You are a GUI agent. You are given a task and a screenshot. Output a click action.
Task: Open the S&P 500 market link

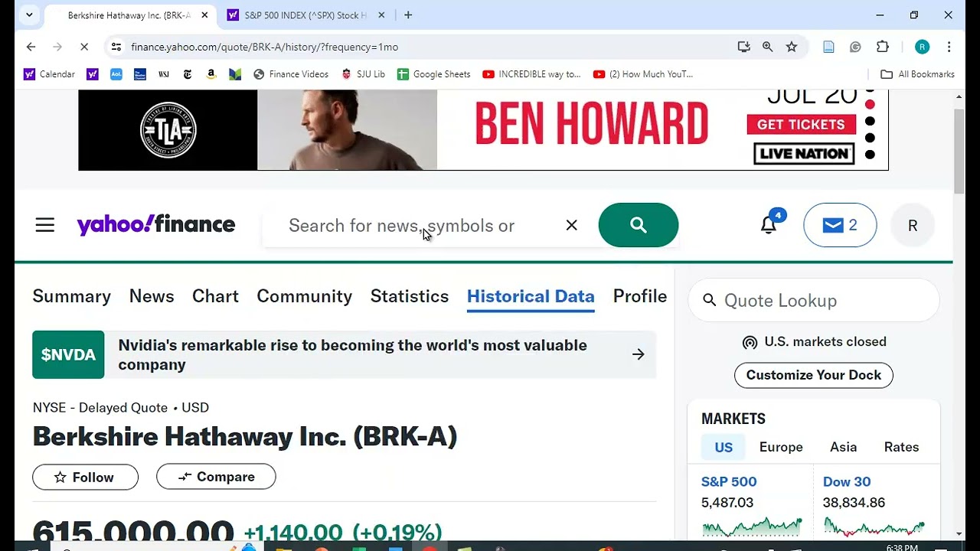[x=729, y=481]
